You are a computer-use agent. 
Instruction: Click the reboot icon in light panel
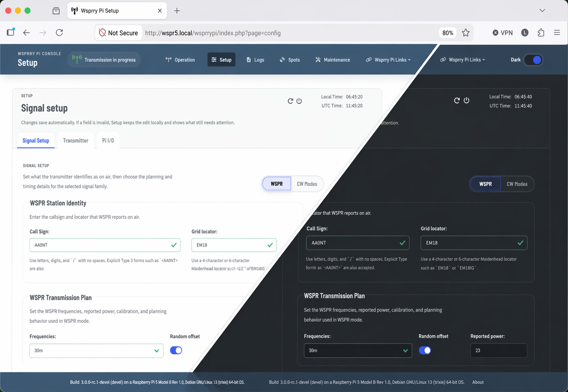point(290,101)
